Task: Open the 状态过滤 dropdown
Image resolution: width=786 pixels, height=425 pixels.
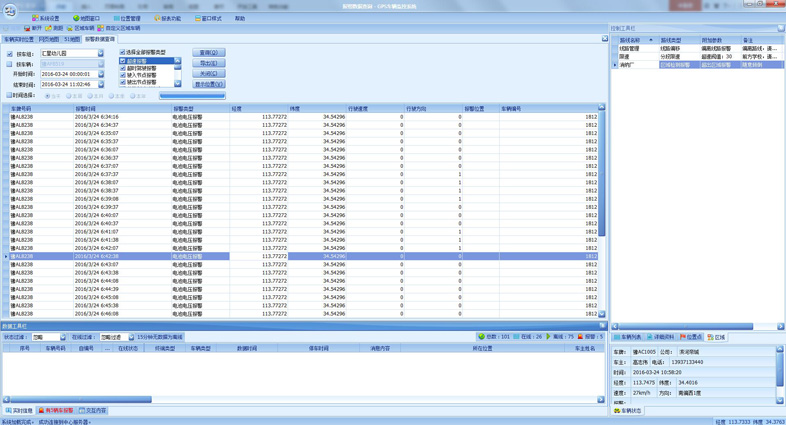Action: pos(62,338)
